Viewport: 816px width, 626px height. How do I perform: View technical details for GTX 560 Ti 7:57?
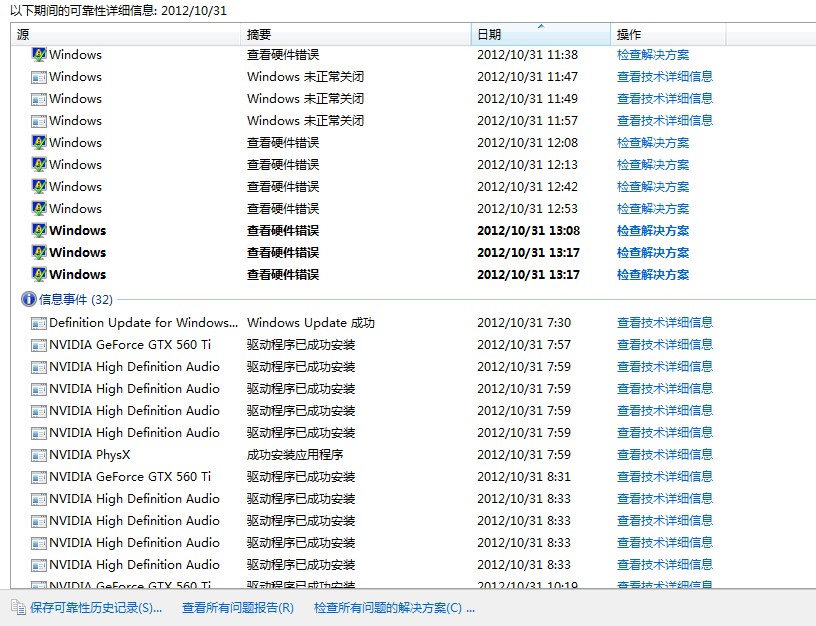pos(665,344)
